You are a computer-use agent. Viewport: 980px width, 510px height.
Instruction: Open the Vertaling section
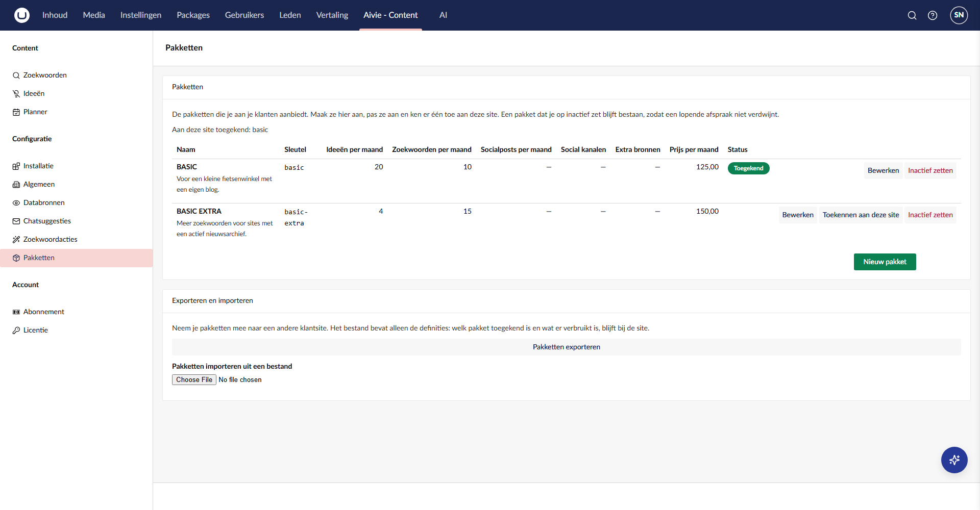tap(332, 15)
